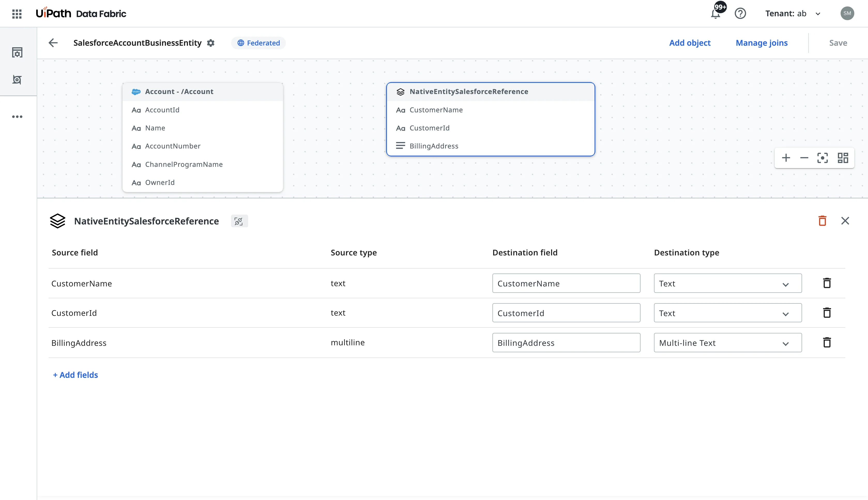Click the UiPath Data Fabric logo
868x500 pixels.
pos(81,13)
